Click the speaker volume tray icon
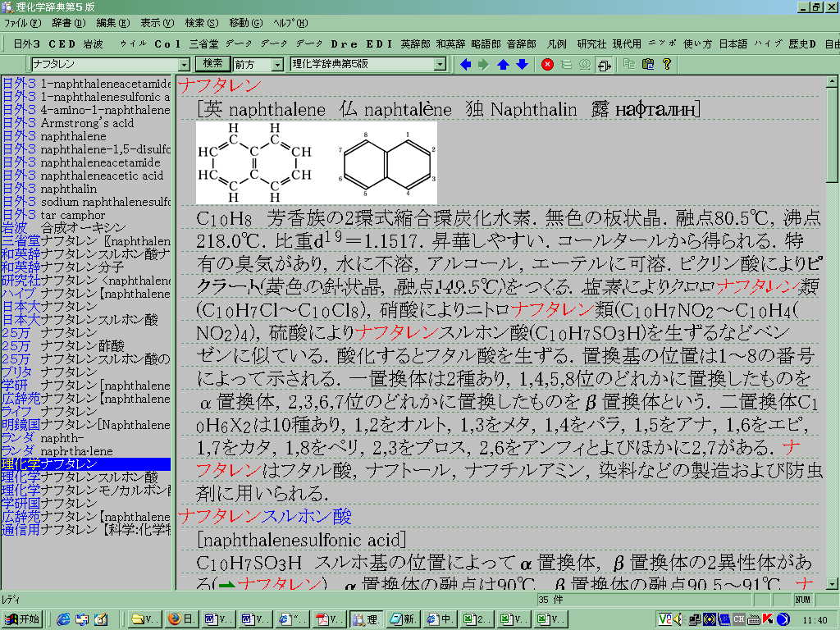The width and height of the screenshot is (840, 630). 678,619
